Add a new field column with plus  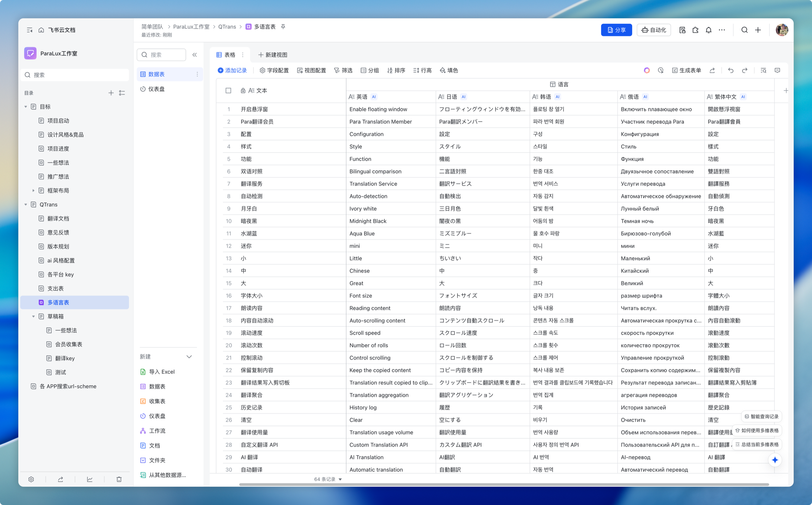pyautogui.click(x=786, y=90)
